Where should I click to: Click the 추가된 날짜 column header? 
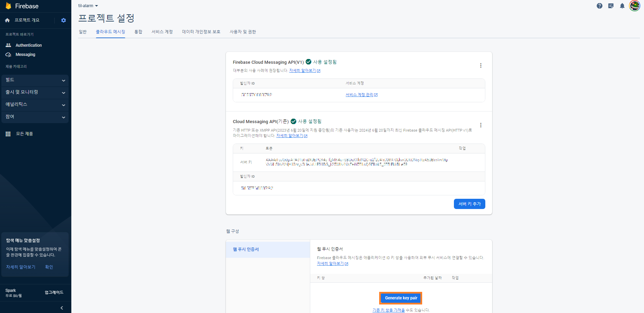point(432,278)
